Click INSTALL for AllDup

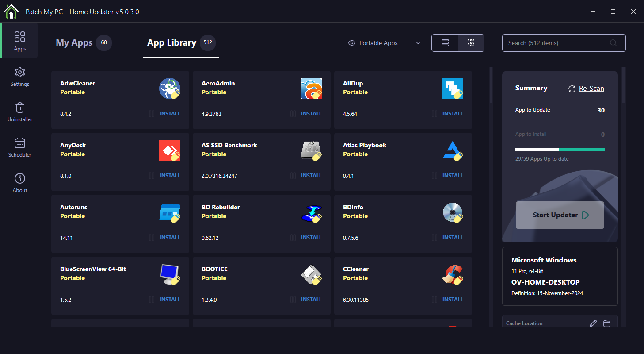(x=453, y=114)
